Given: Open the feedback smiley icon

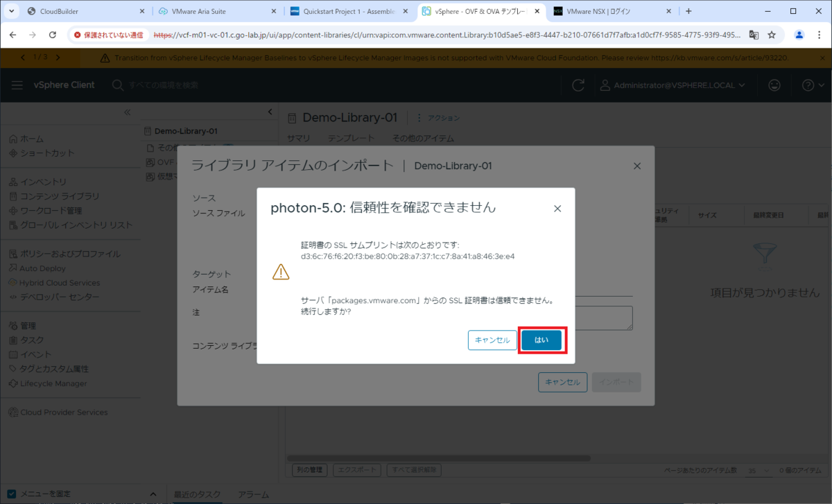Looking at the screenshot, I should point(774,85).
